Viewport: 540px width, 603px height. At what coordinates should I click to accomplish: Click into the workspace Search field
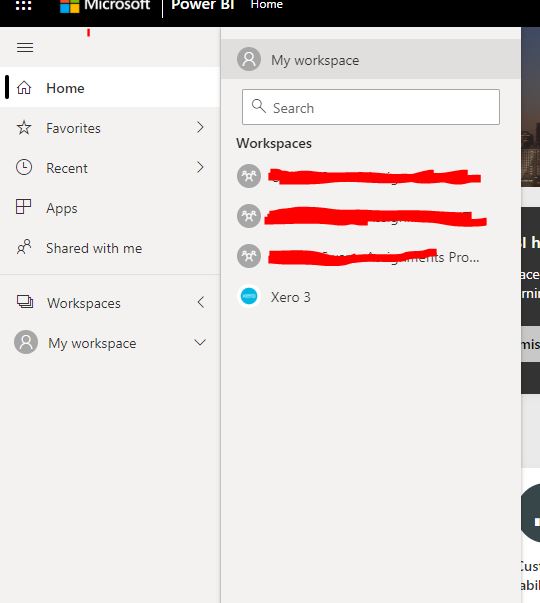coord(371,107)
